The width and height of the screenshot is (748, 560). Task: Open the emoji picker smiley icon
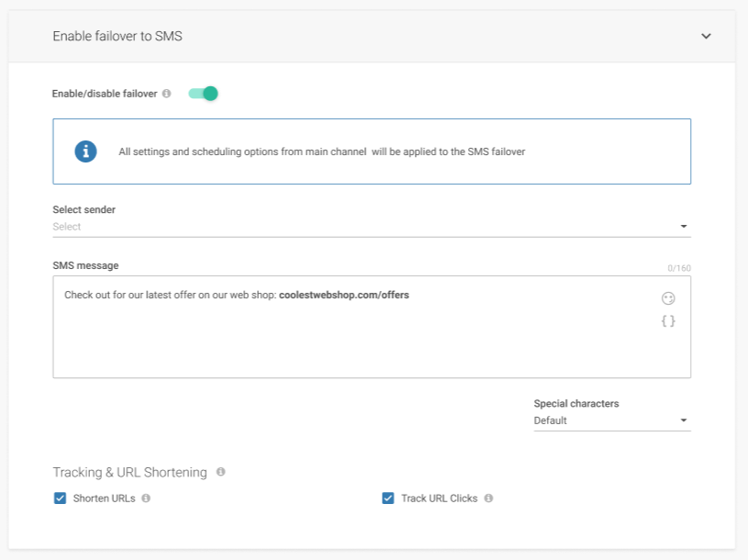coord(668,298)
